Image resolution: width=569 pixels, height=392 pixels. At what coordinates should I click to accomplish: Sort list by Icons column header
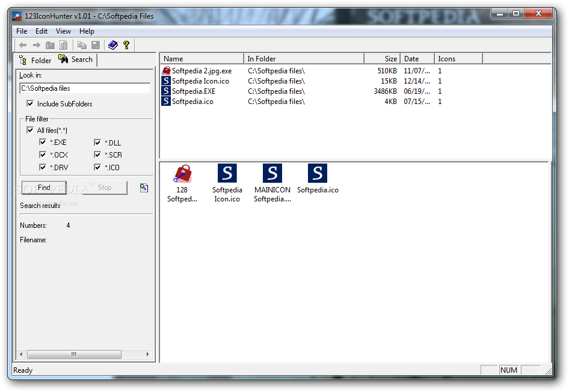point(458,59)
